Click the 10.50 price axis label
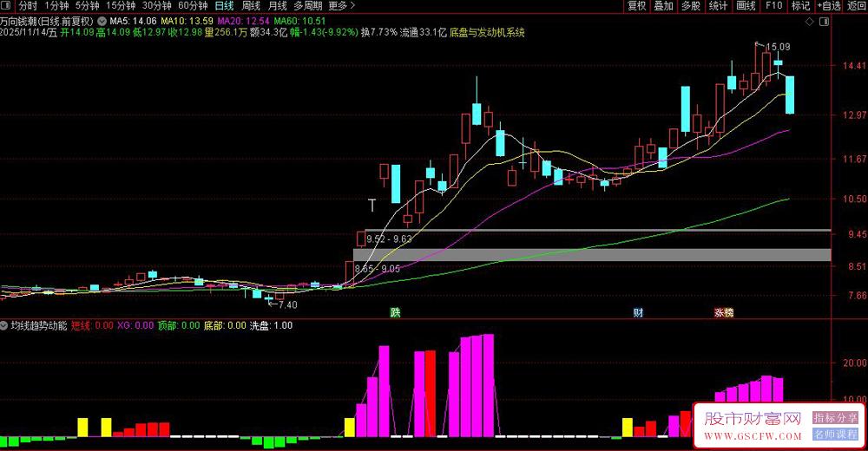The width and height of the screenshot is (868, 451). [x=855, y=199]
